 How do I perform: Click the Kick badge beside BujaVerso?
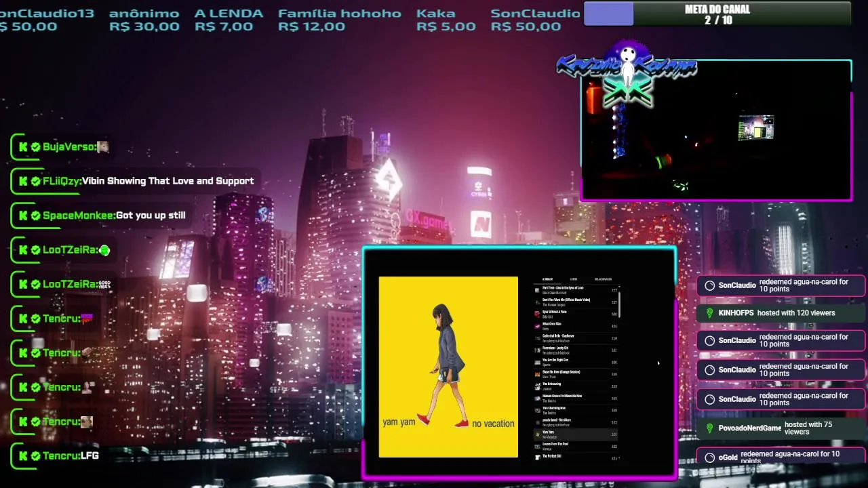23,146
